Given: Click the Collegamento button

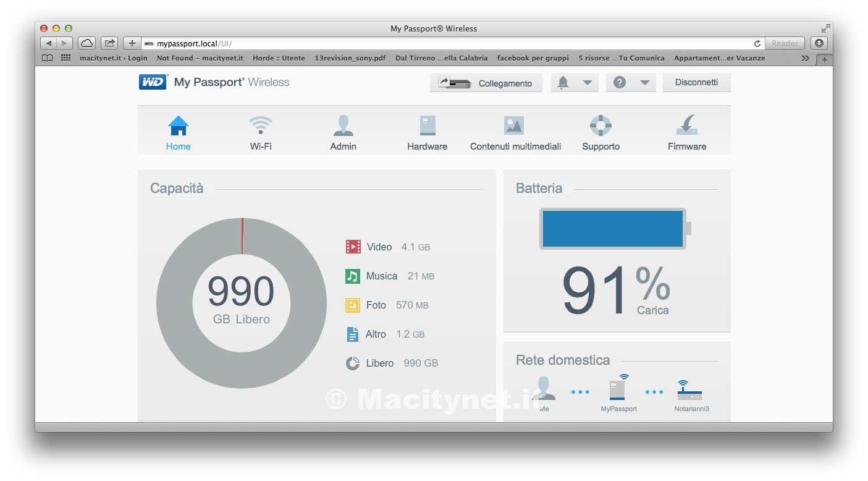Looking at the screenshot, I should [x=486, y=83].
